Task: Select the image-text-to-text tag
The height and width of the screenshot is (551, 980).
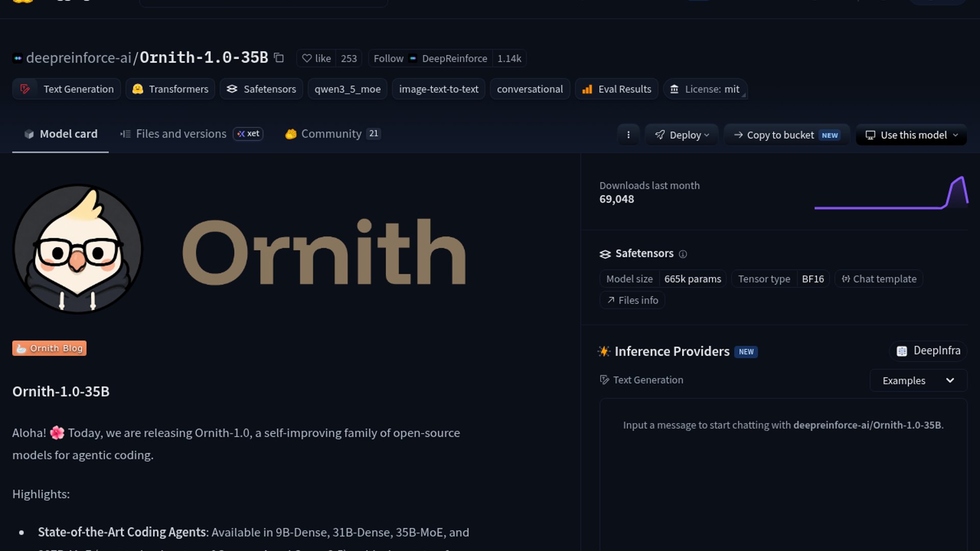Action: (x=438, y=89)
